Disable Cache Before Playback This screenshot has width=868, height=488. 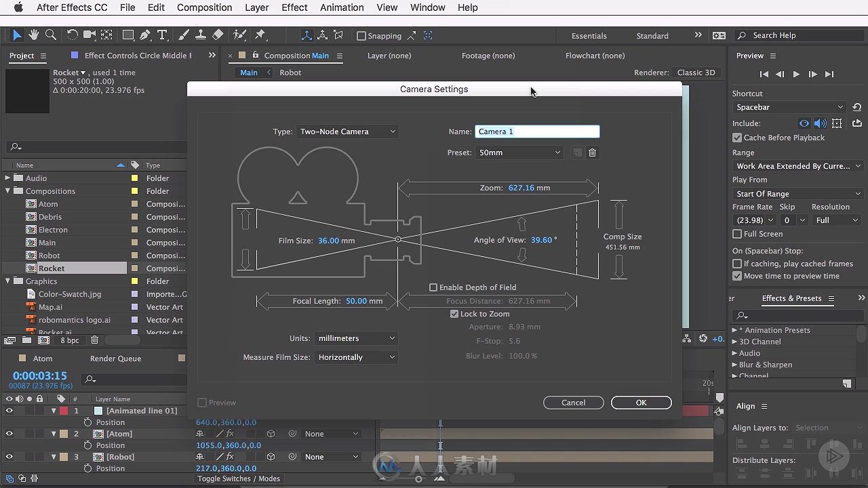[737, 138]
